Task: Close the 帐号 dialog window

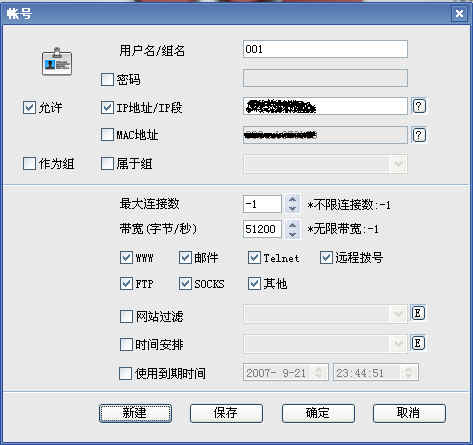Action: pyautogui.click(x=459, y=14)
